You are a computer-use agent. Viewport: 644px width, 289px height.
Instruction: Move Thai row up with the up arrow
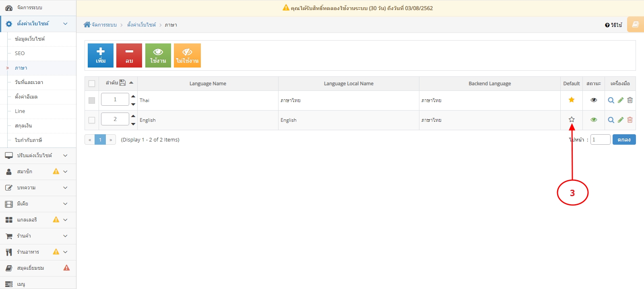(x=133, y=96)
